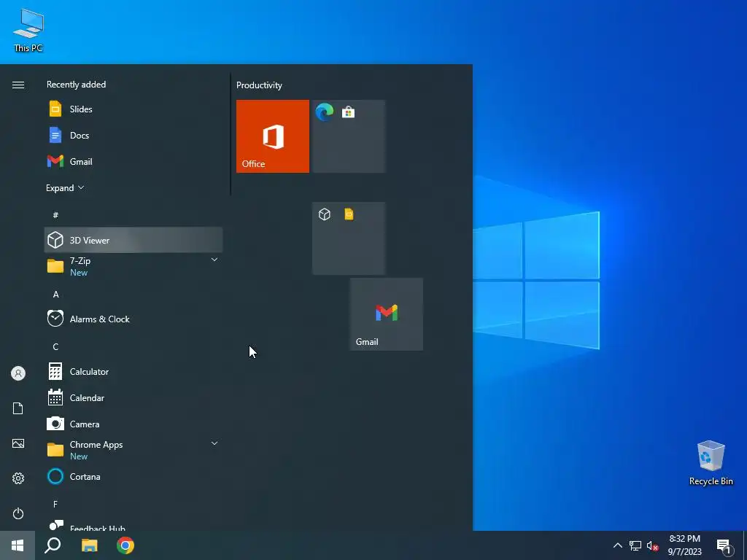Show hidden system tray icons
This screenshot has width=747, height=560.
[x=617, y=545]
